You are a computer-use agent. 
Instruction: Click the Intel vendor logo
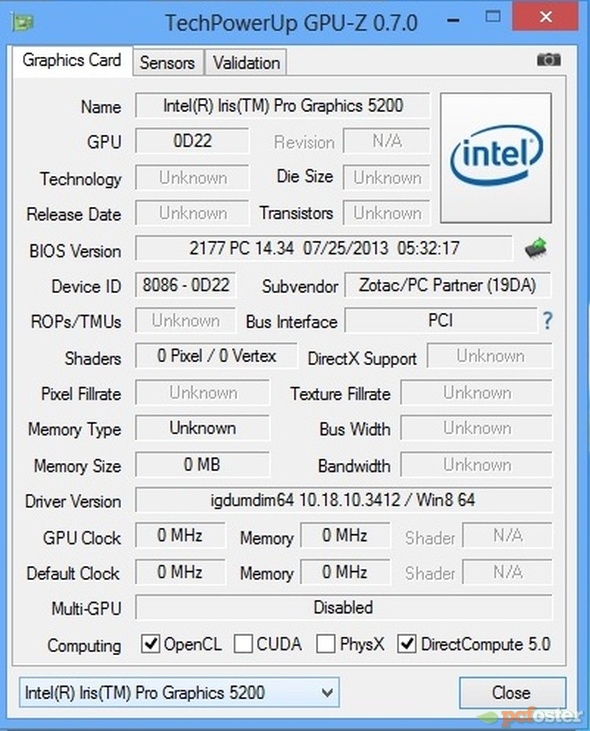[x=496, y=158]
